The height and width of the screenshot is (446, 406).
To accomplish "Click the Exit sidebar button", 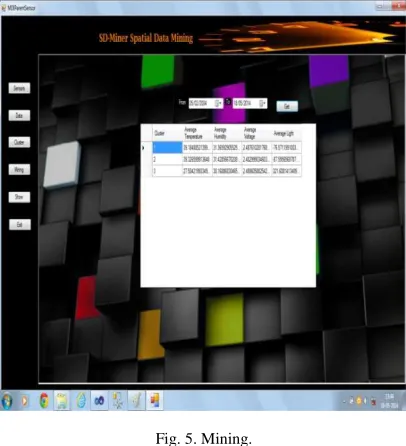I will [20, 224].
